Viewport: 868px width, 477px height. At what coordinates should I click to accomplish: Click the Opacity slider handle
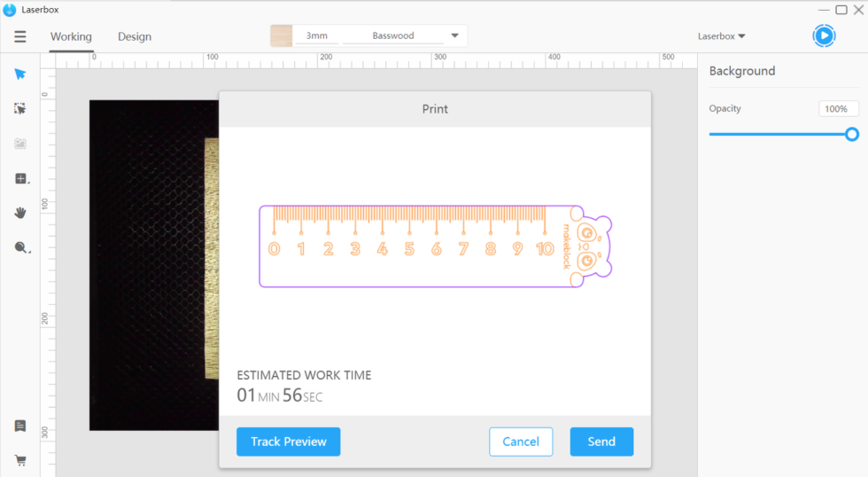pos(852,134)
